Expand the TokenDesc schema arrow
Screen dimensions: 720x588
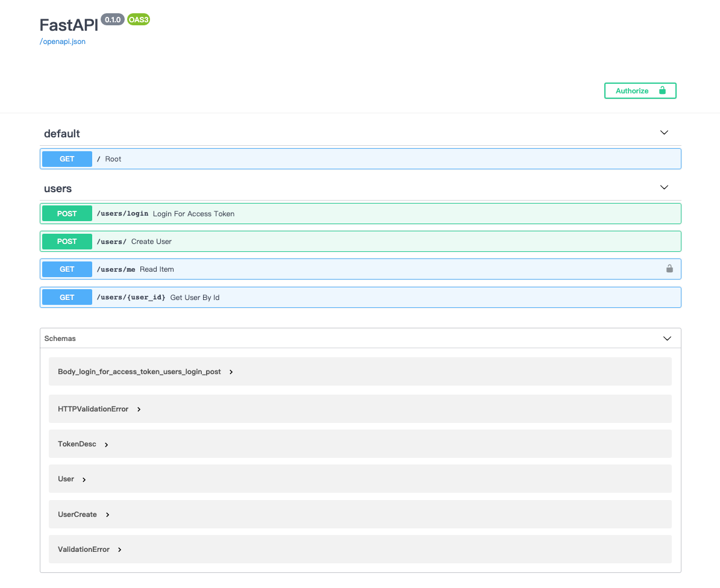click(x=106, y=445)
